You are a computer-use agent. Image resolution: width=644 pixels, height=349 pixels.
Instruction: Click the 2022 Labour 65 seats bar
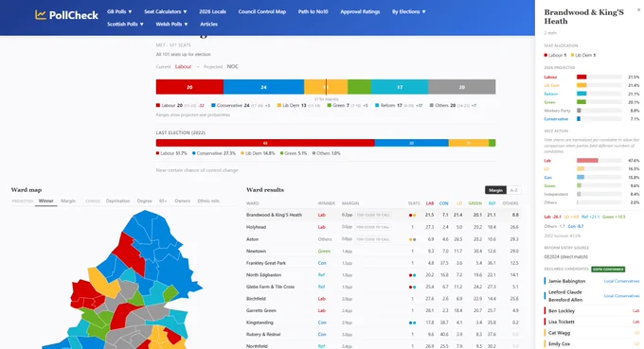click(x=265, y=143)
